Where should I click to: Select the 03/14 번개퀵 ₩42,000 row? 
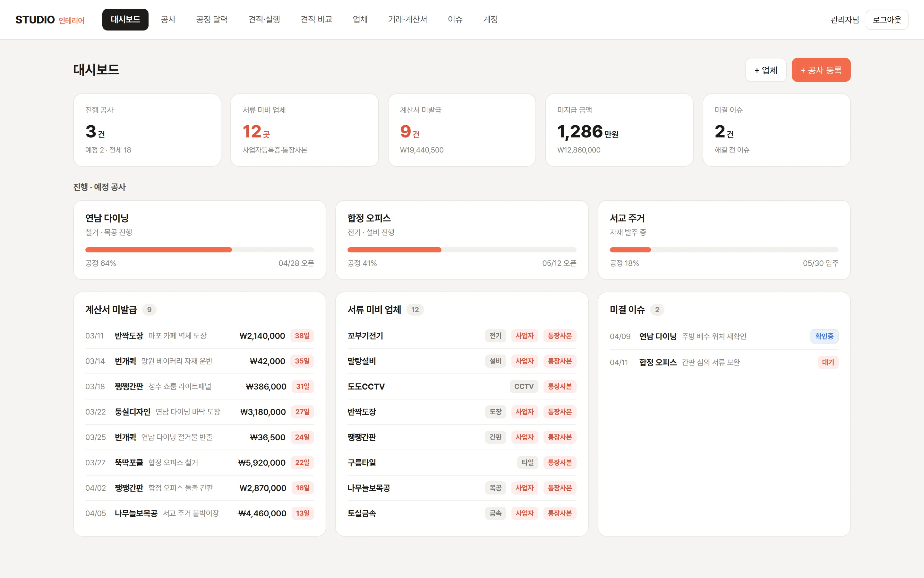(x=199, y=361)
